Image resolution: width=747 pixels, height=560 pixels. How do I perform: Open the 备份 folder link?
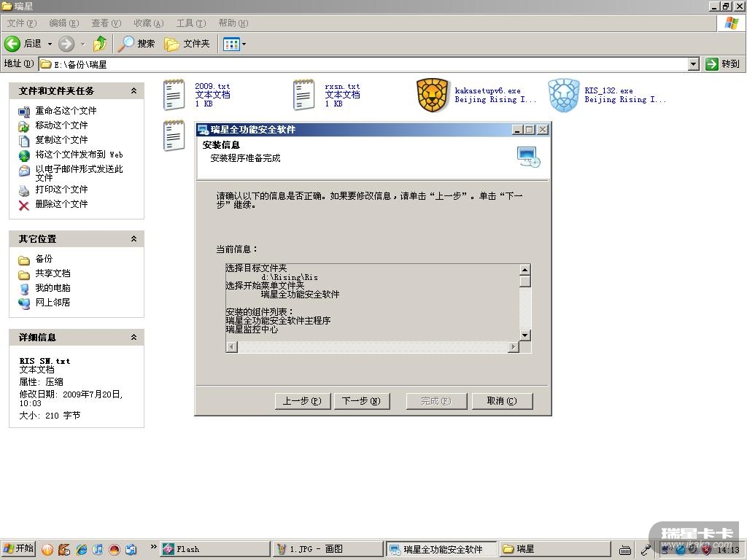[x=44, y=259]
